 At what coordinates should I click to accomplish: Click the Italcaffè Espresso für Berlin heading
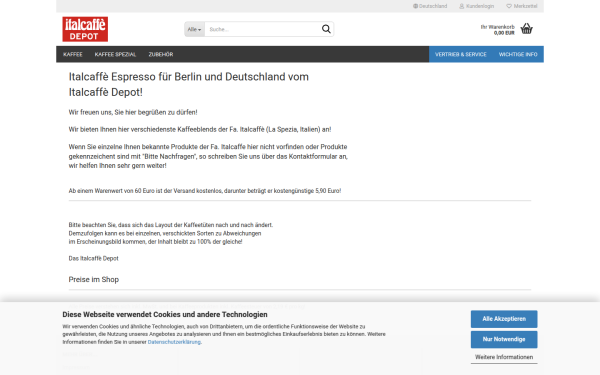click(x=189, y=84)
